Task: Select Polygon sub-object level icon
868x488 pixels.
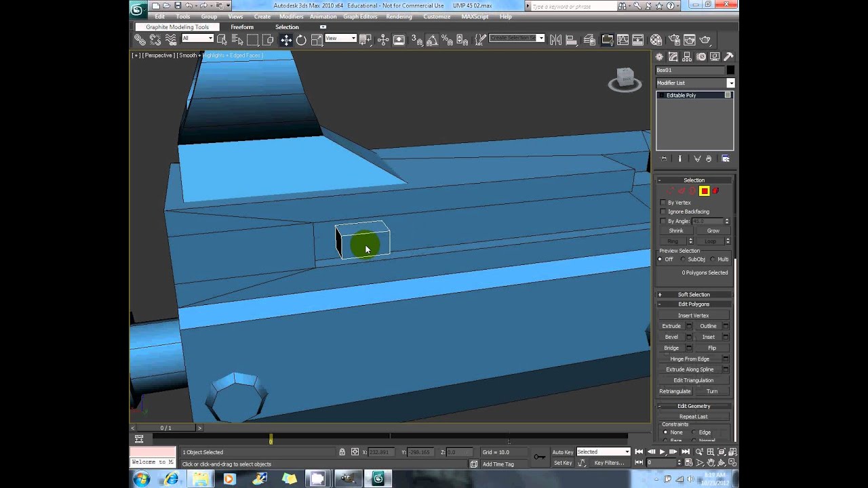Action: click(x=704, y=191)
